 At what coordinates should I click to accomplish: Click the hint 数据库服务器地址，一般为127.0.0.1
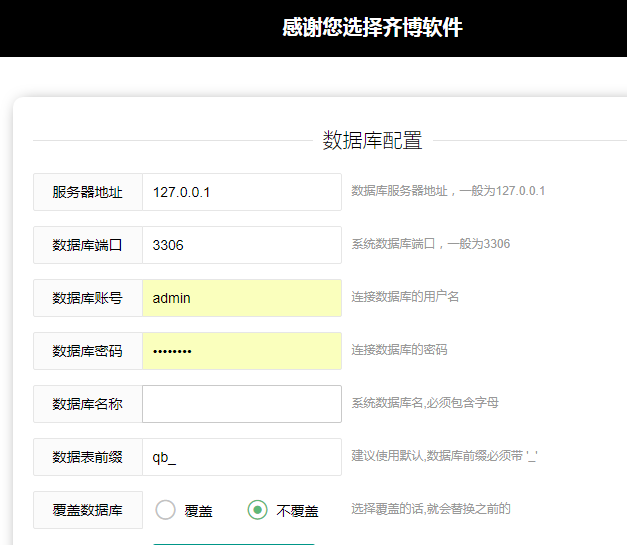[448, 191]
